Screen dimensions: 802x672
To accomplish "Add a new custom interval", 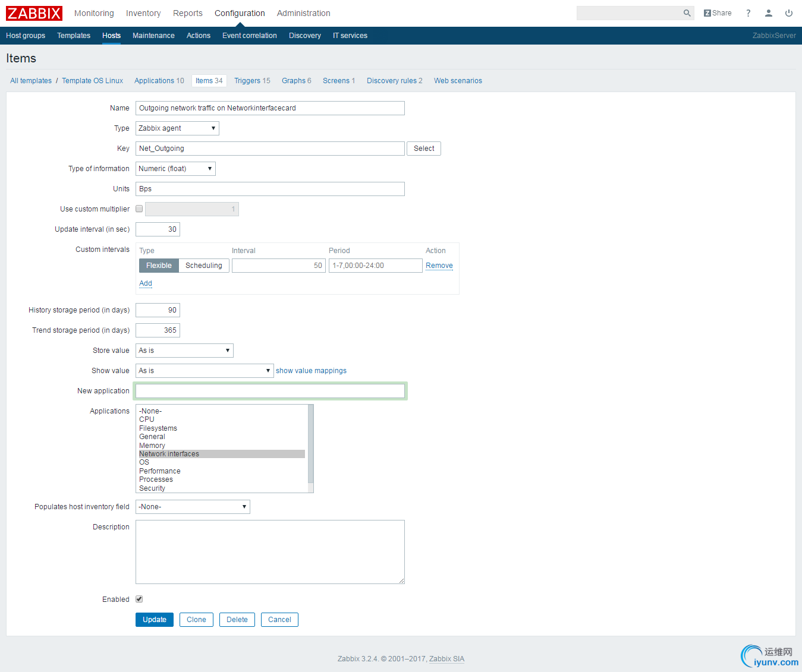I will pyautogui.click(x=146, y=283).
